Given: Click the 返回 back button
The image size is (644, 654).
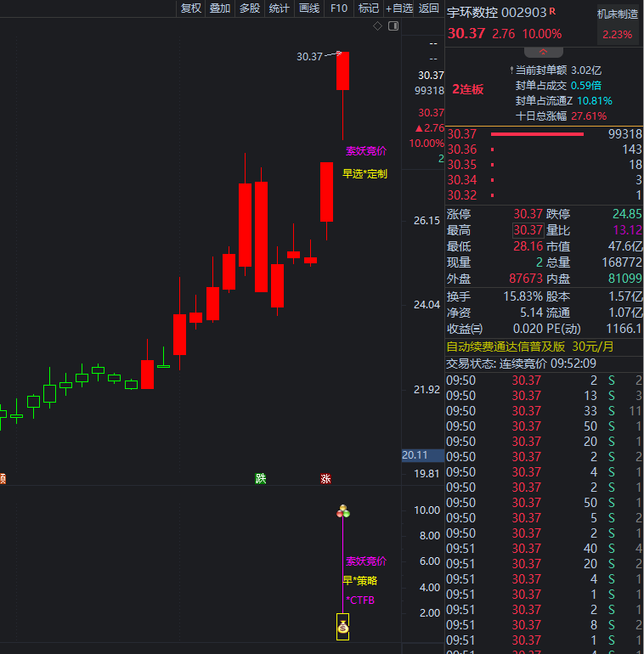Looking at the screenshot, I should (x=429, y=8).
